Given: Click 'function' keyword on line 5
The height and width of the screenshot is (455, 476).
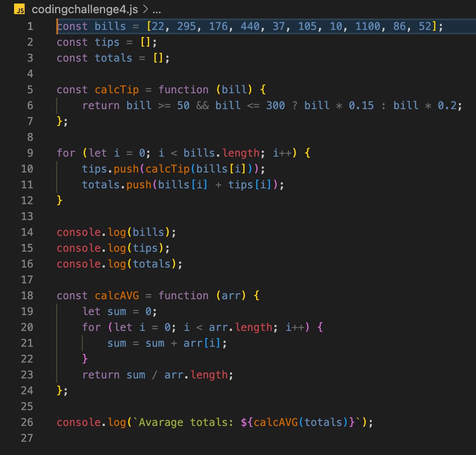Looking at the screenshot, I should click(x=183, y=90).
